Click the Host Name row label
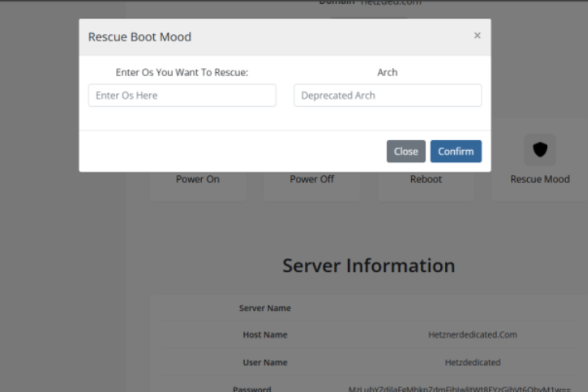 point(265,335)
